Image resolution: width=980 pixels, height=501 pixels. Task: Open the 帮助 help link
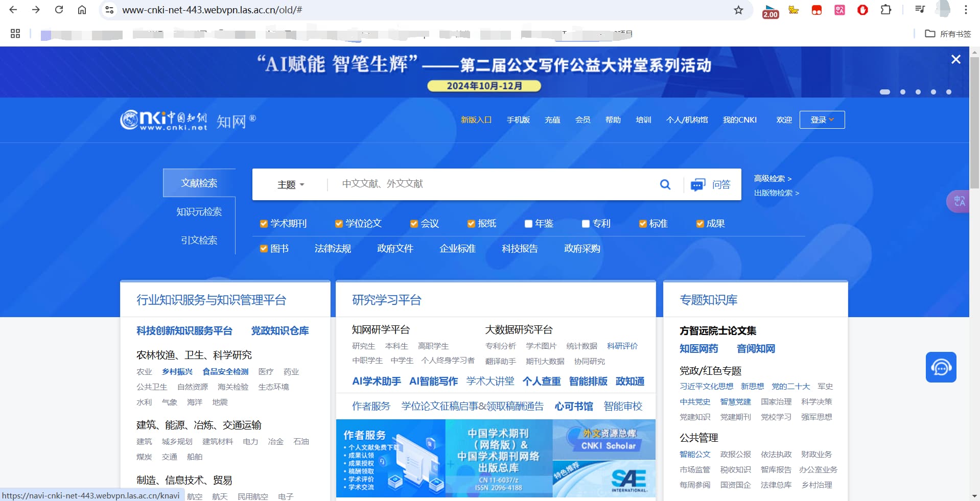coord(613,120)
